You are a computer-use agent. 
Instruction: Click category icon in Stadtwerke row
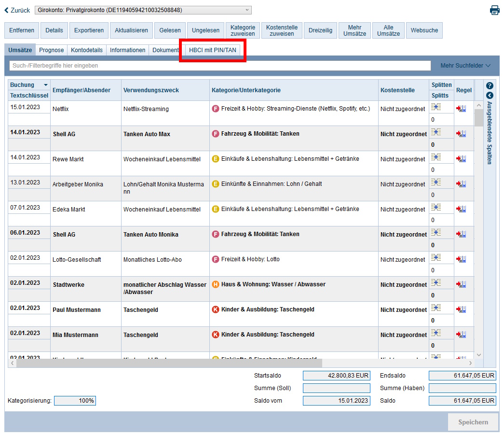point(216,284)
